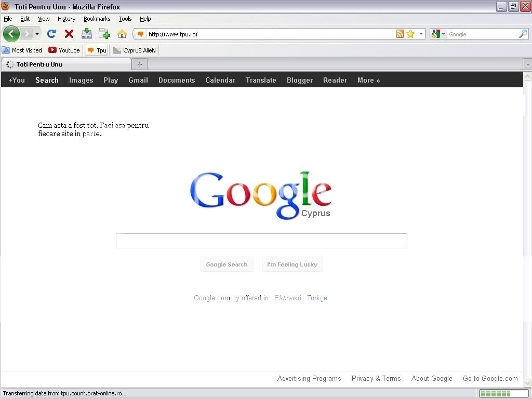
Task: Click the green page loading progress bar
Action: 503,394
